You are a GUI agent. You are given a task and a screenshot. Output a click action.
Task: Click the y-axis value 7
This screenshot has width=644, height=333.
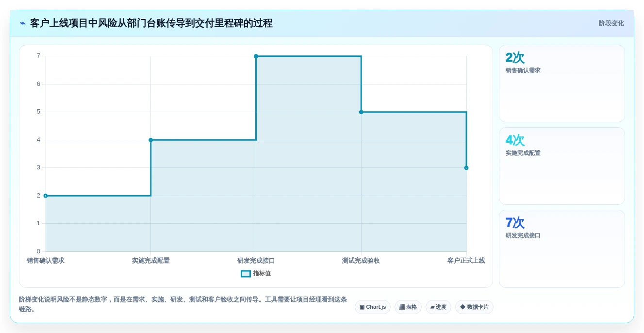[38, 56]
